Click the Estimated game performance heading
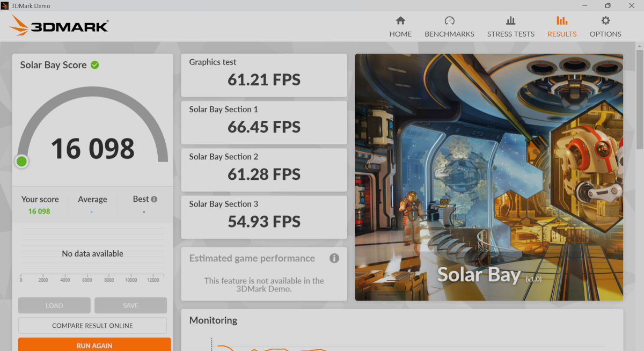The image size is (644, 351). (x=252, y=258)
